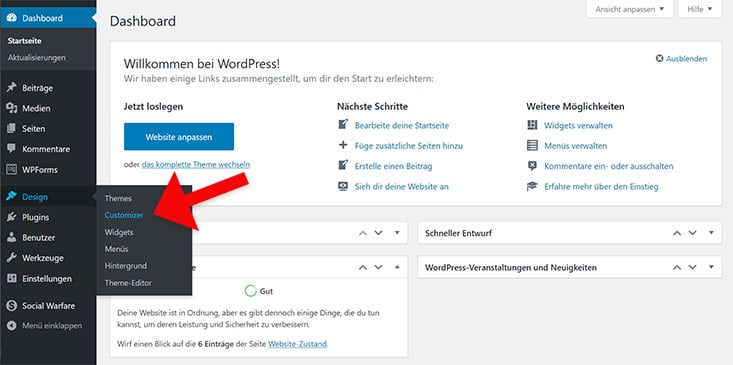Open the Menüs verwalten link
733x365 pixels.
coord(575,146)
